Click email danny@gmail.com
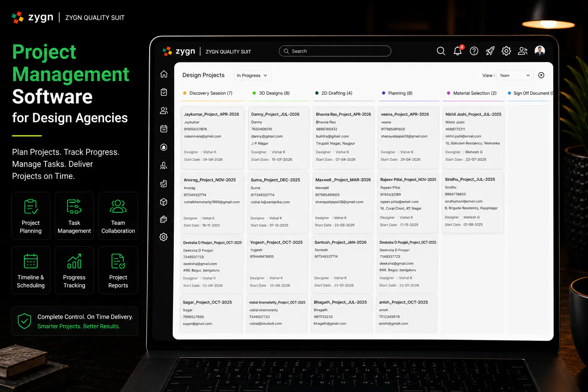This screenshot has height=392, width=588. 267,136
